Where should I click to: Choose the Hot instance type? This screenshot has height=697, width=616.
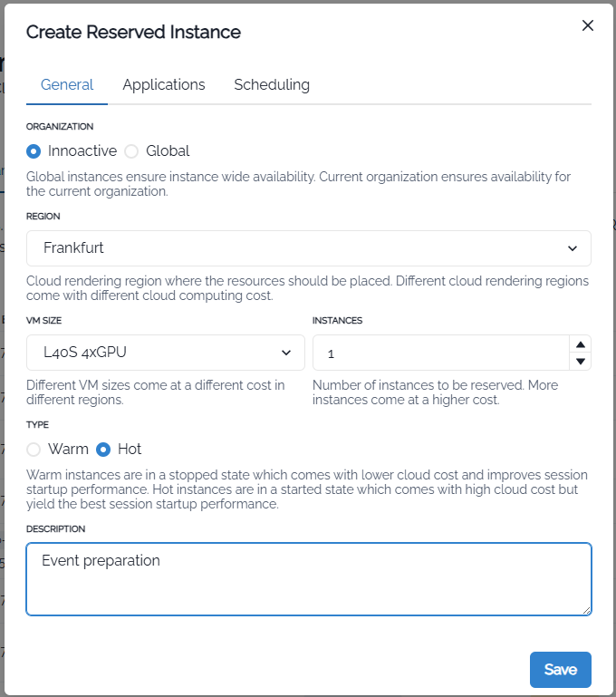pyautogui.click(x=103, y=450)
